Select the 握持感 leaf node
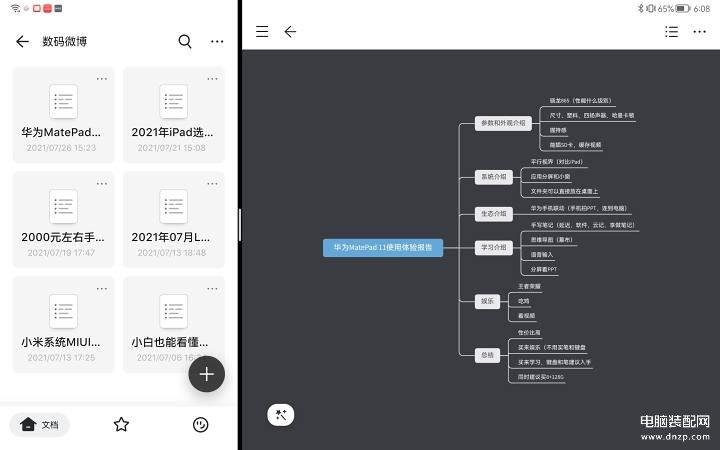Image resolution: width=720 pixels, height=450 pixels. pos(558,130)
